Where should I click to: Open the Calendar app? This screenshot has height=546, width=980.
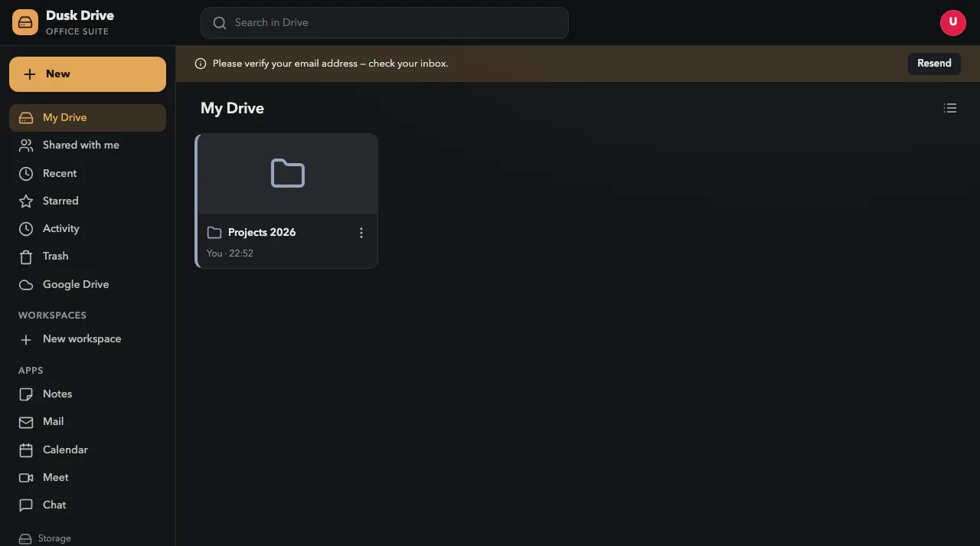(87, 450)
